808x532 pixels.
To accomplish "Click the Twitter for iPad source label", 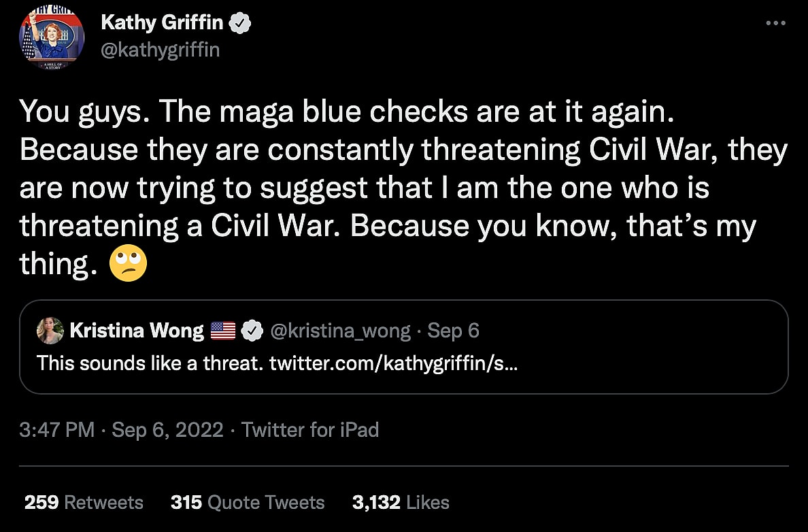I will (310, 430).
